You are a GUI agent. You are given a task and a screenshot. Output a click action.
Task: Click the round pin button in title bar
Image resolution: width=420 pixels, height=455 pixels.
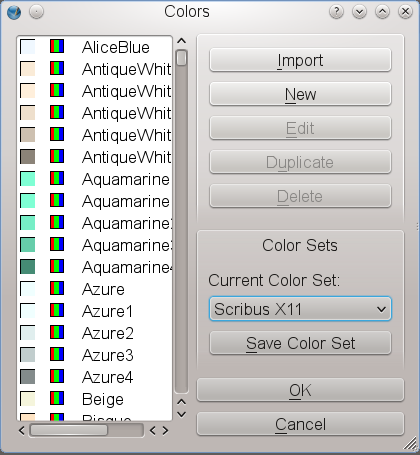(36, 12)
